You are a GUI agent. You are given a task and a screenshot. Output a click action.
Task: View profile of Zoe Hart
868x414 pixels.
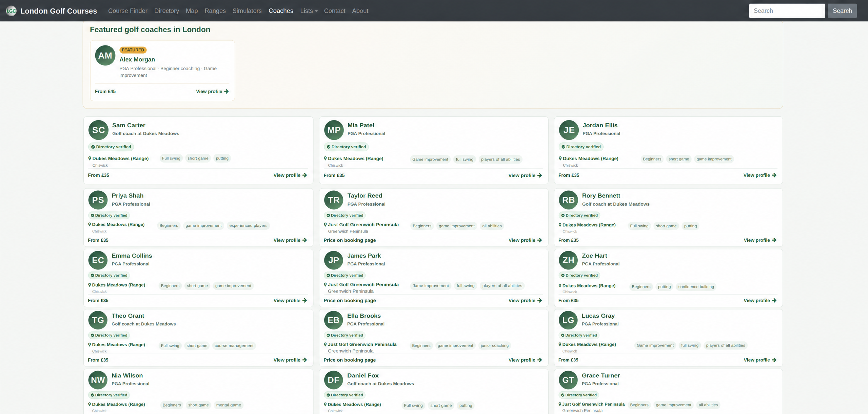(760, 301)
